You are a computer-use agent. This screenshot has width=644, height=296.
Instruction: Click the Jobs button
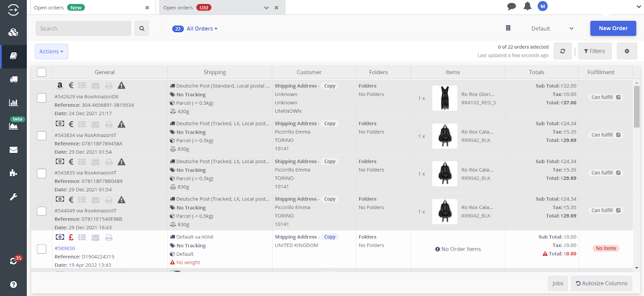point(558,284)
